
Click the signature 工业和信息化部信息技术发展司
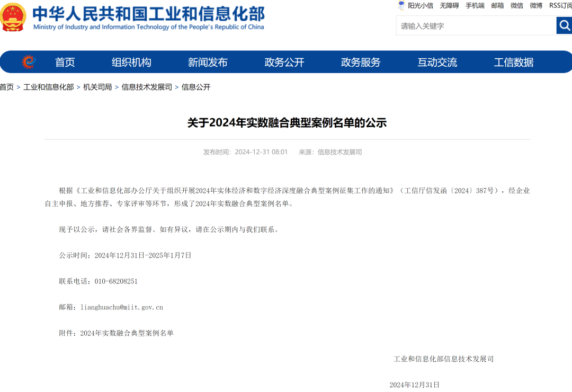444,359
